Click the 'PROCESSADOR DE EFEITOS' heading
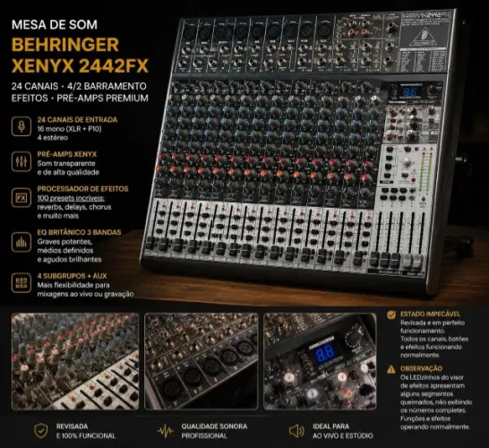 (x=83, y=189)
